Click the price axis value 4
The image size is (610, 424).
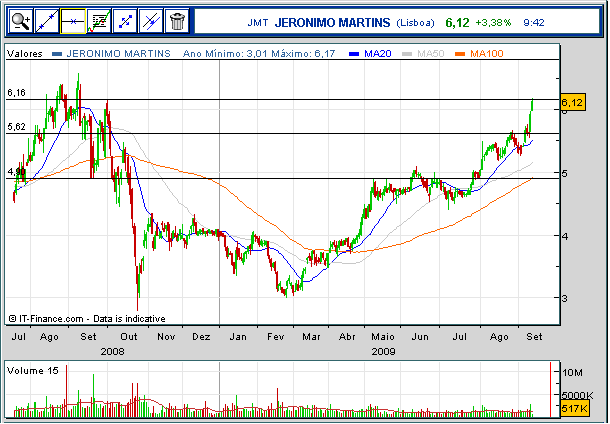point(564,236)
